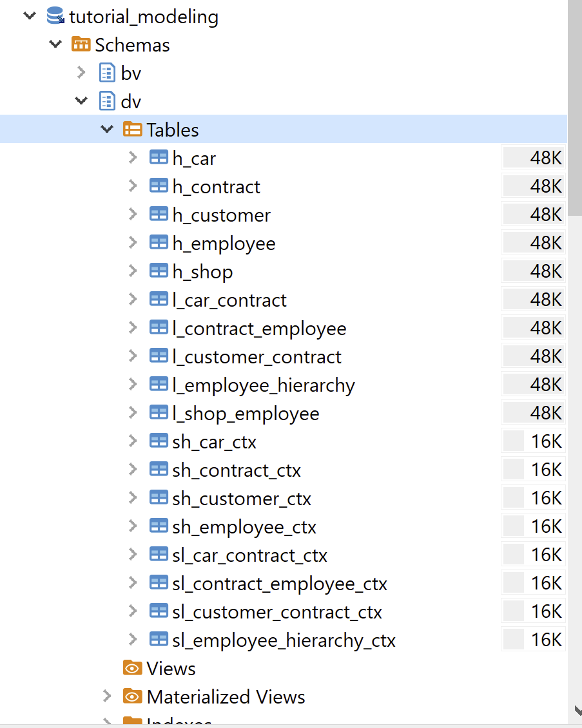This screenshot has height=728, width=582.
Task: Expand the bv schema node
Action: (81, 73)
